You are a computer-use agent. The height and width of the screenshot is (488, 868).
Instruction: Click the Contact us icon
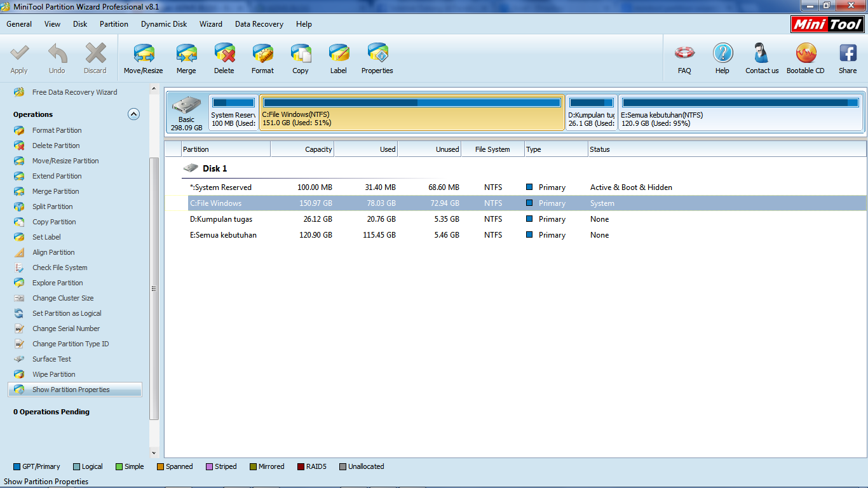click(x=762, y=52)
